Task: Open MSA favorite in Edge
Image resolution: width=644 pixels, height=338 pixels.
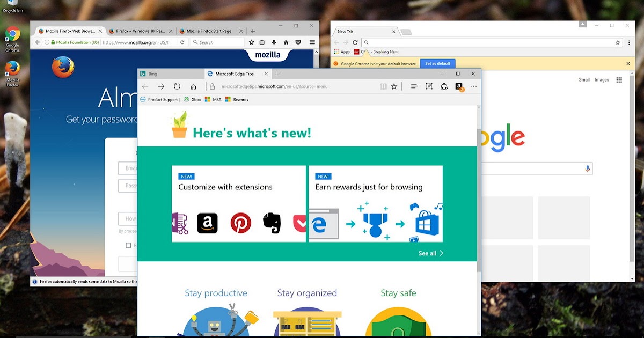Action: (213, 99)
